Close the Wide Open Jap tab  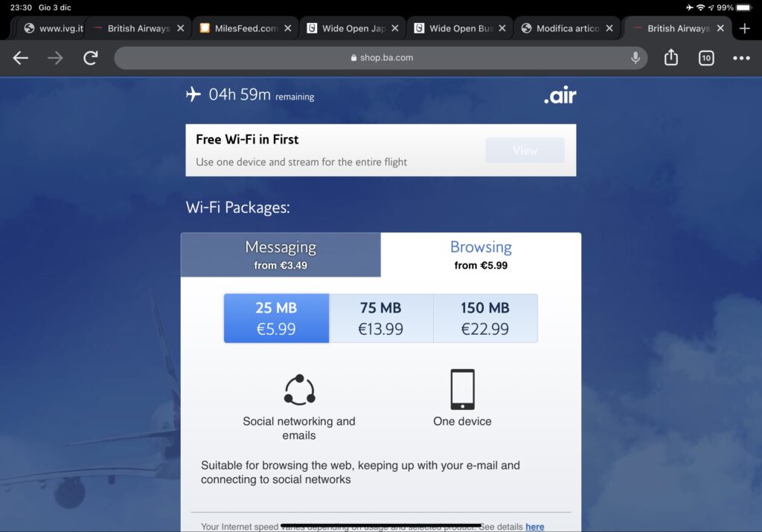pos(395,29)
